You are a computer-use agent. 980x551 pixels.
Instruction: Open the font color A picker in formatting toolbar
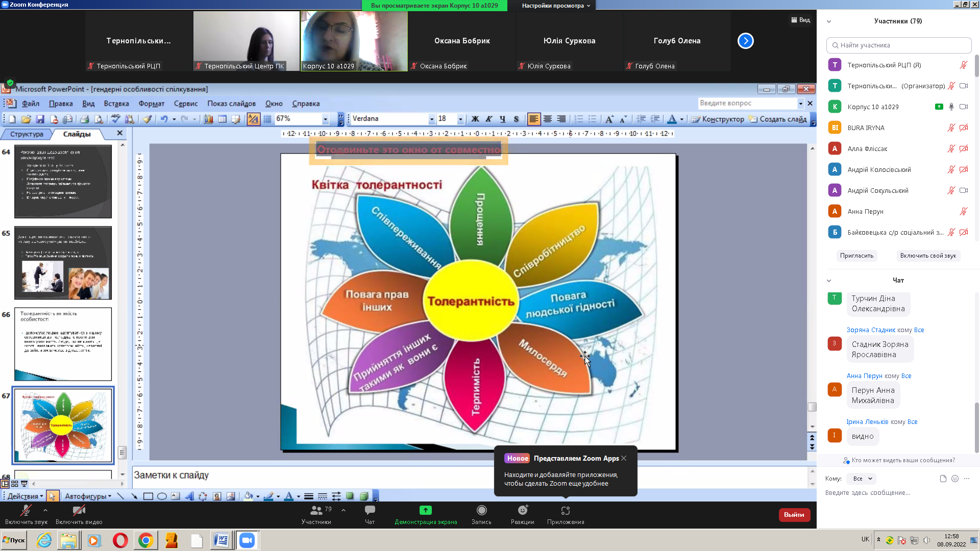click(672, 119)
